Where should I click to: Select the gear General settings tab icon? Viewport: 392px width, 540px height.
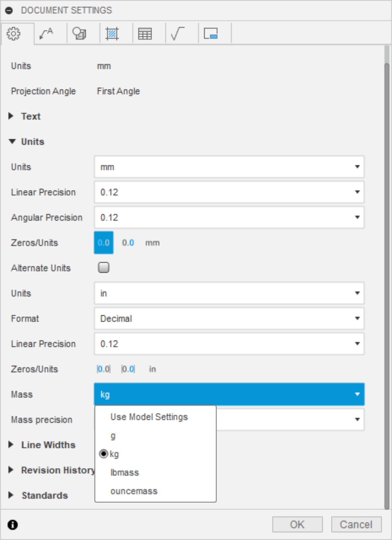click(x=14, y=34)
